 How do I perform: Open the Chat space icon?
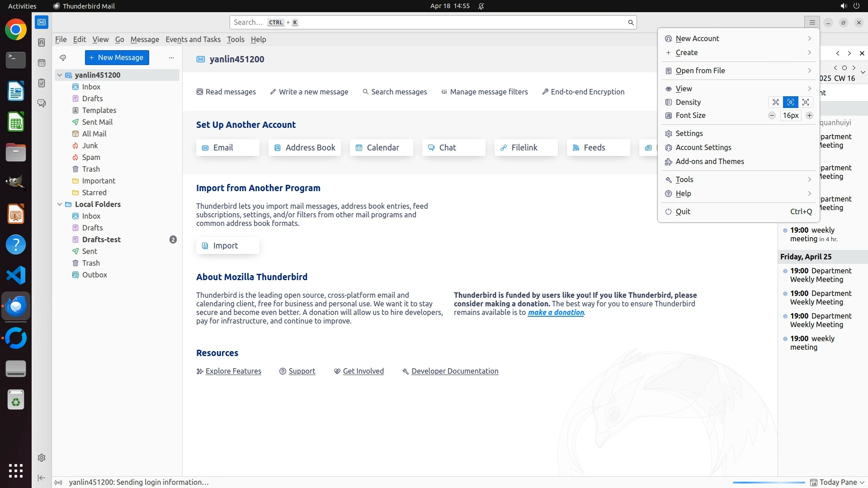[42, 103]
